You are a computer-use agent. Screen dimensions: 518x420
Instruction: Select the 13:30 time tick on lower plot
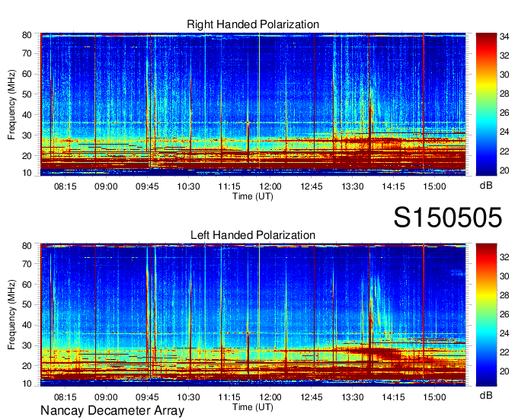click(x=353, y=397)
